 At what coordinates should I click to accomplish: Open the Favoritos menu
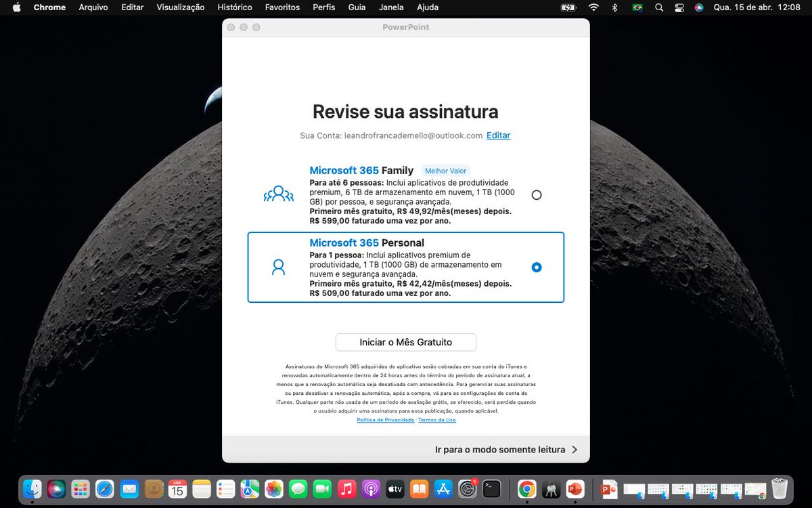(x=283, y=7)
